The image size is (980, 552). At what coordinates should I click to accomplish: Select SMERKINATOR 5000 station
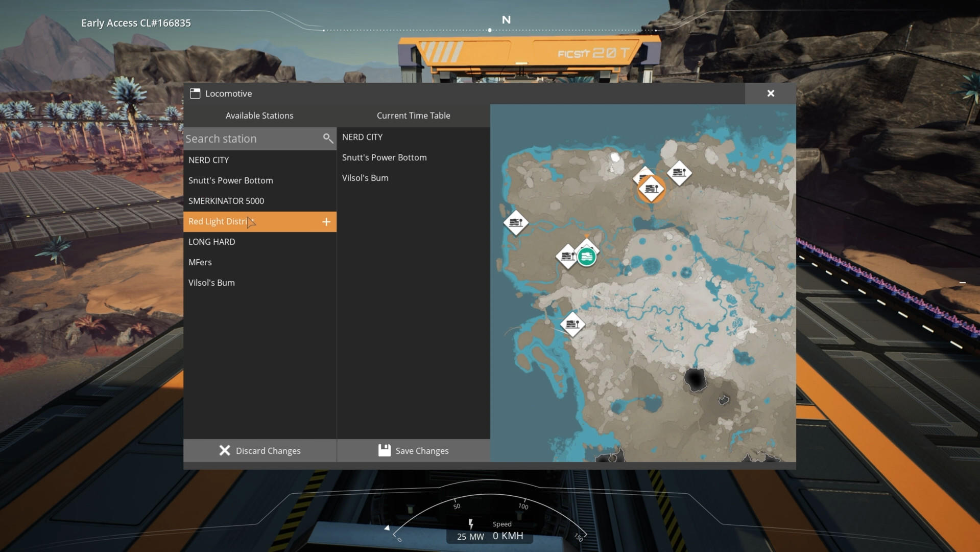[x=226, y=200]
